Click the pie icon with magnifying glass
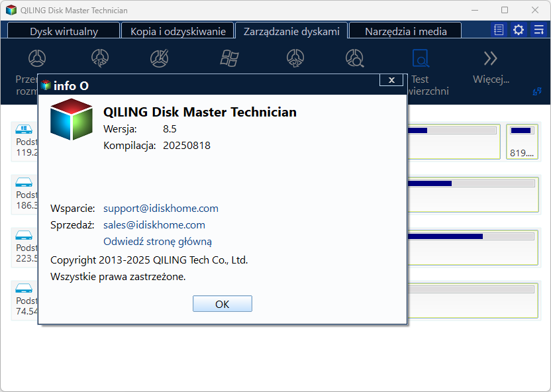The image size is (551, 392). click(355, 58)
